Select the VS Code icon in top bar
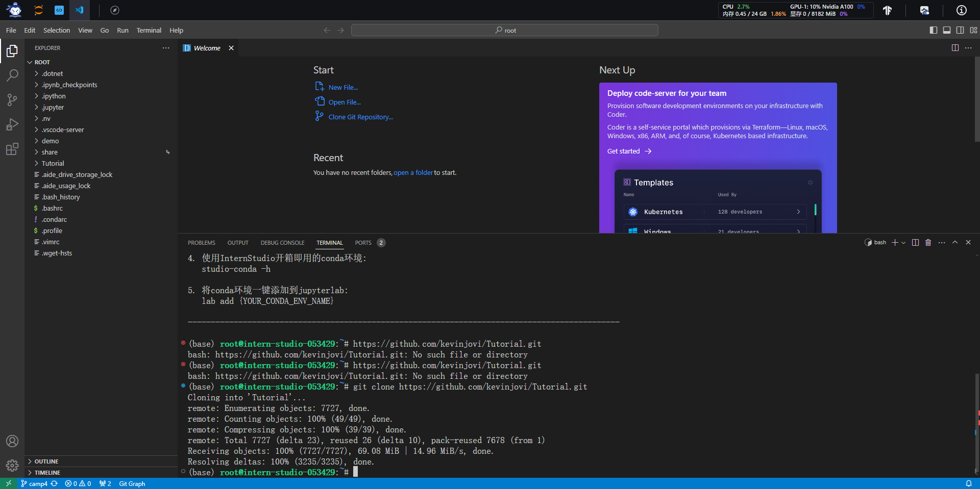 [x=80, y=10]
